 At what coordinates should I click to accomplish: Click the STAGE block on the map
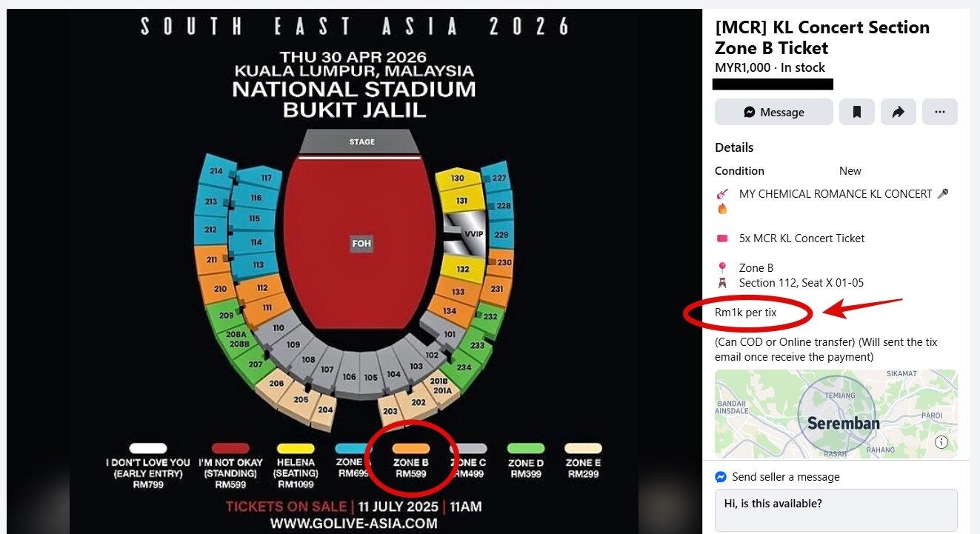pos(361,141)
